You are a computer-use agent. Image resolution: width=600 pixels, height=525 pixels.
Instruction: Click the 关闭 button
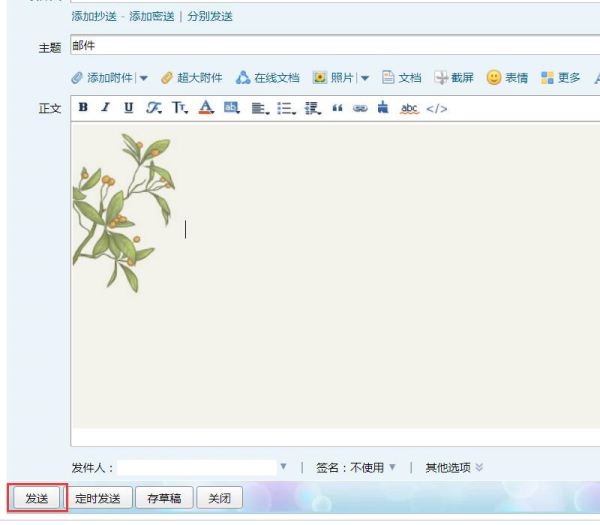[x=219, y=498]
